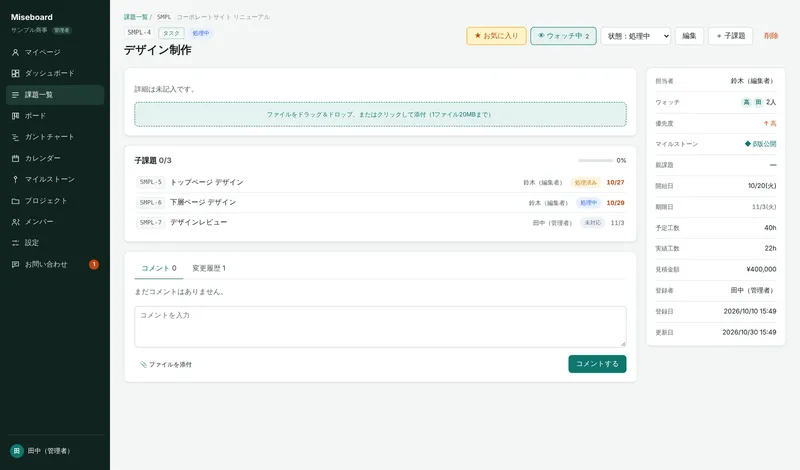800x470 pixels.
Task: Open the プロジェクト folder icon
Action: click(x=15, y=201)
